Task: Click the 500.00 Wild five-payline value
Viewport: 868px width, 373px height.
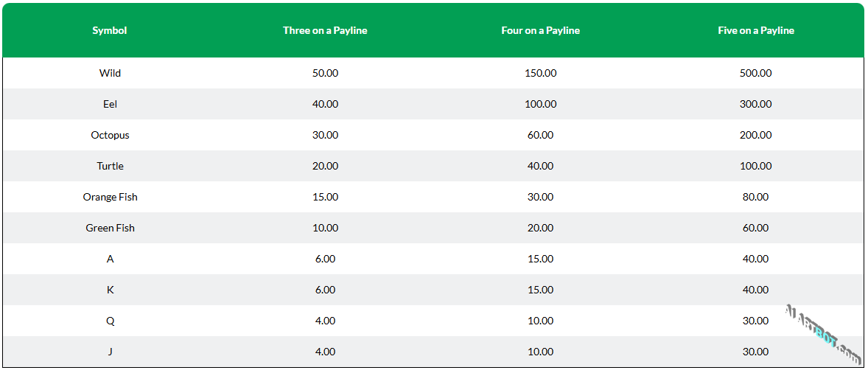Action: point(755,73)
